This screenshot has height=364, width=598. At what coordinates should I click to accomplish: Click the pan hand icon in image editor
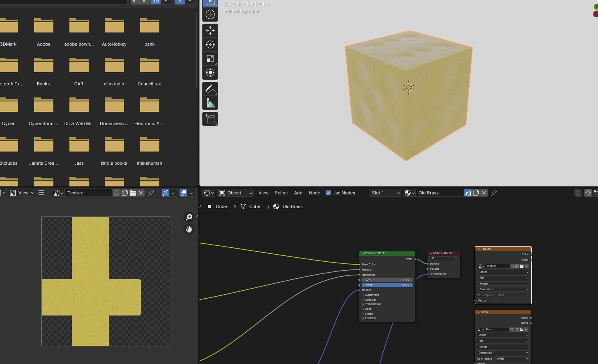(189, 229)
